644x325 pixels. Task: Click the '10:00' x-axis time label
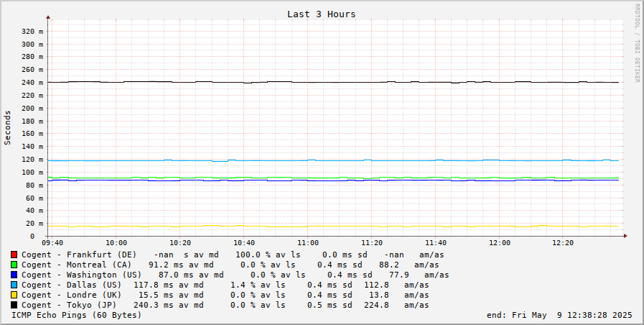point(116,243)
